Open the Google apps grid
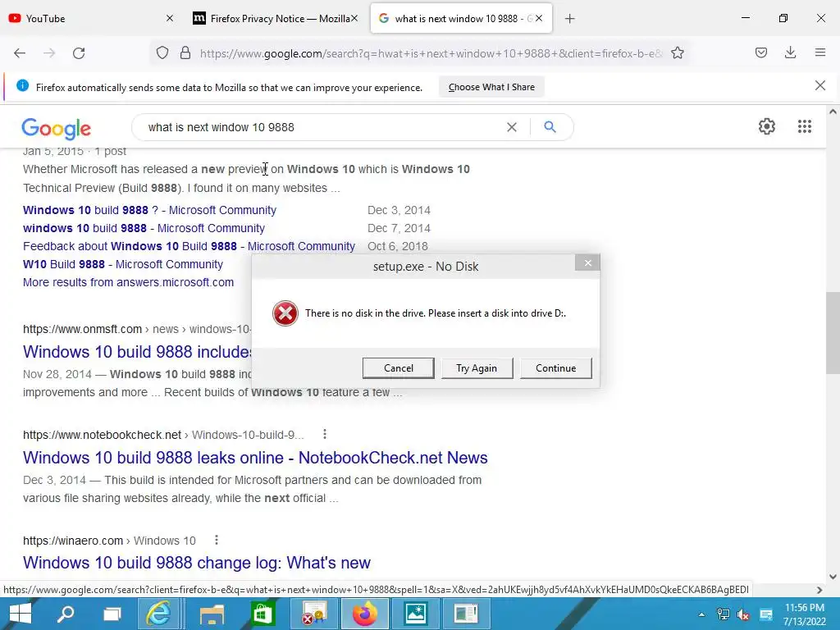 pos(805,126)
